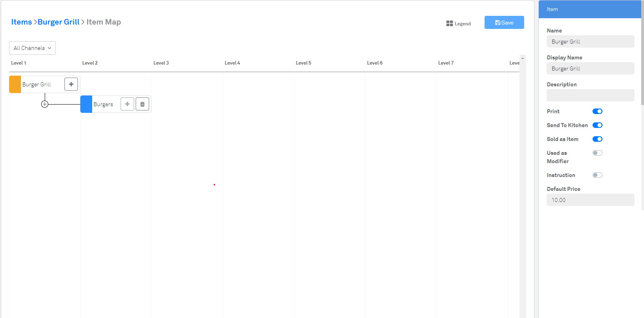
Task: Open Burger Grill breadcrumb link
Action: tap(59, 22)
